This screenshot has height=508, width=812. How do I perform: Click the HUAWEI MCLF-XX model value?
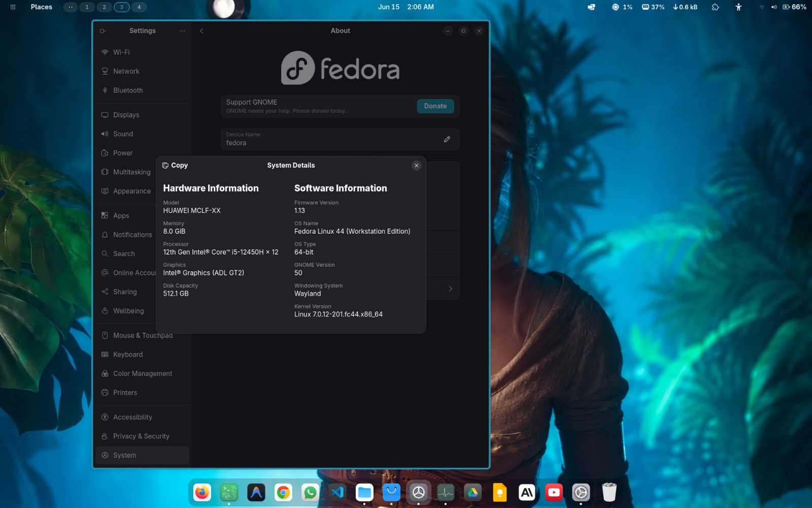192,210
